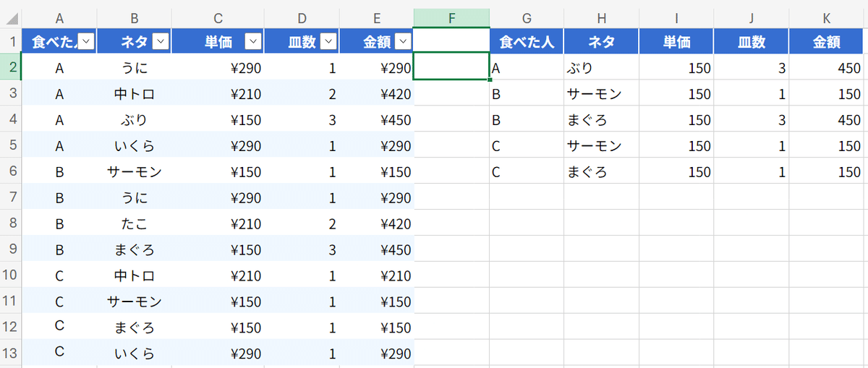Viewport: 868px width, 368px height.
Task: Select row 2 header
Action: 11,67
